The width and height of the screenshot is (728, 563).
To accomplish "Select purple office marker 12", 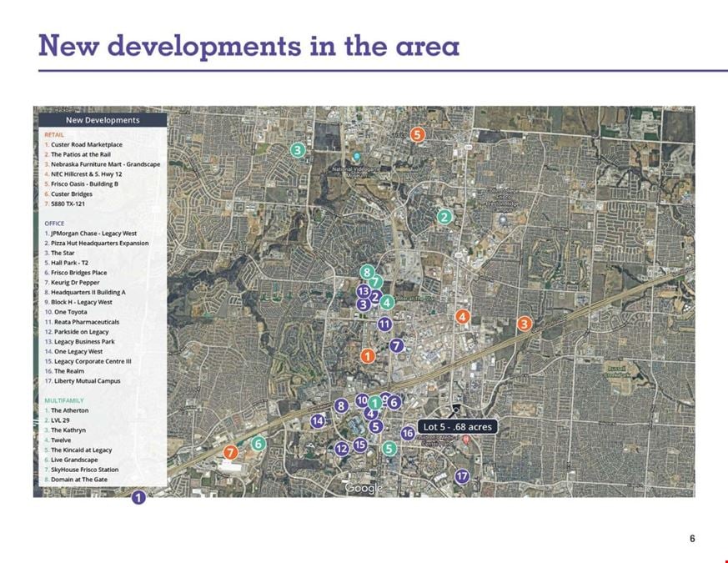I will 342,449.
